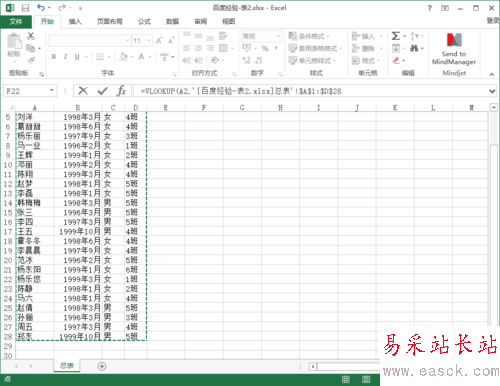Toggle Italic formatting
500x386 pixels.
[x=65, y=57]
